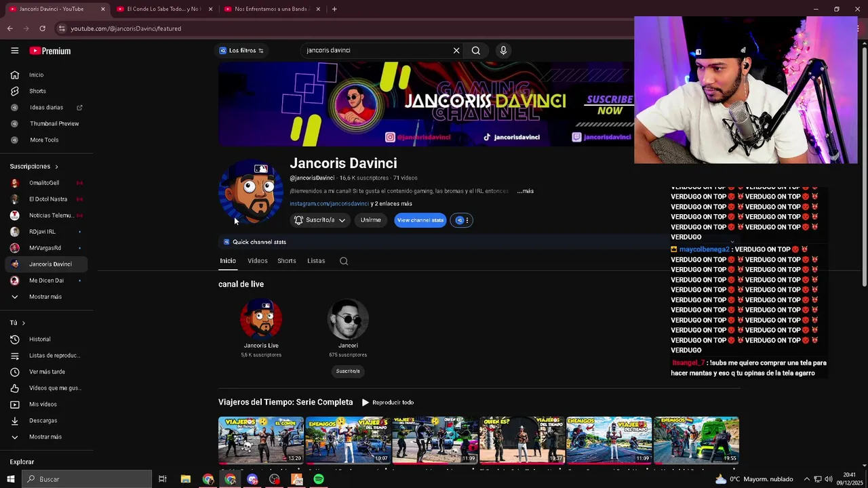Search within channel using magnifier icon
This screenshot has height=488, width=868.
(344, 261)
